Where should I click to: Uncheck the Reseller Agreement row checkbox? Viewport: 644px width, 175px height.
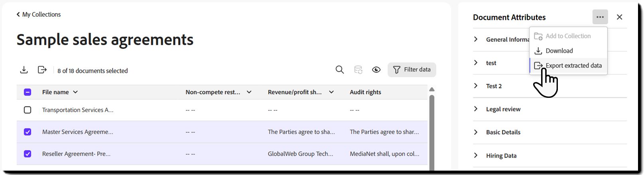pos(28,154)
